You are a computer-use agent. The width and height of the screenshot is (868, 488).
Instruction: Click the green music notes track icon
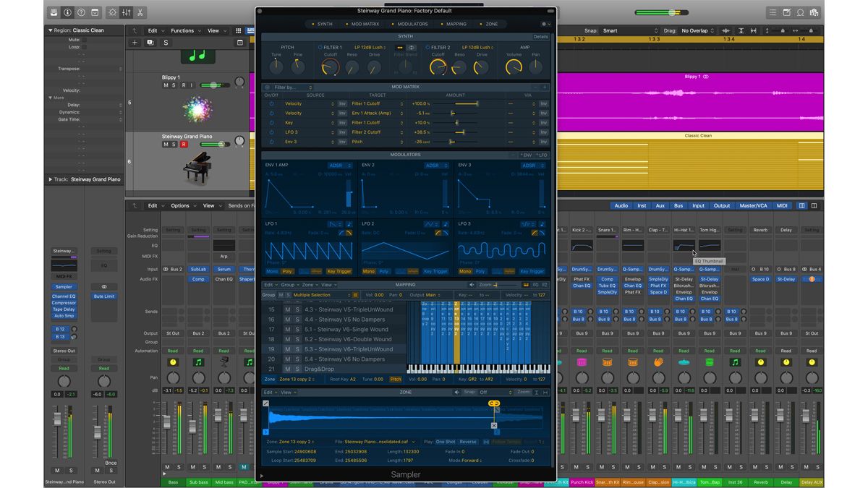197,55
